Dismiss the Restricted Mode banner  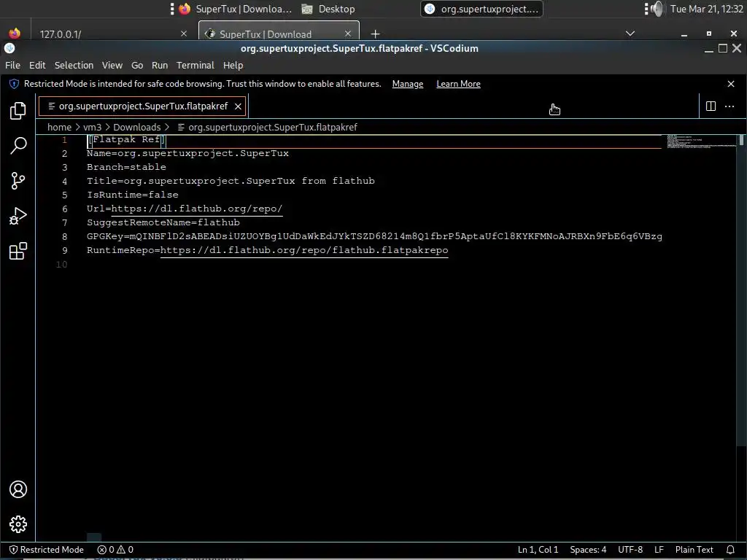click(731, 84)
